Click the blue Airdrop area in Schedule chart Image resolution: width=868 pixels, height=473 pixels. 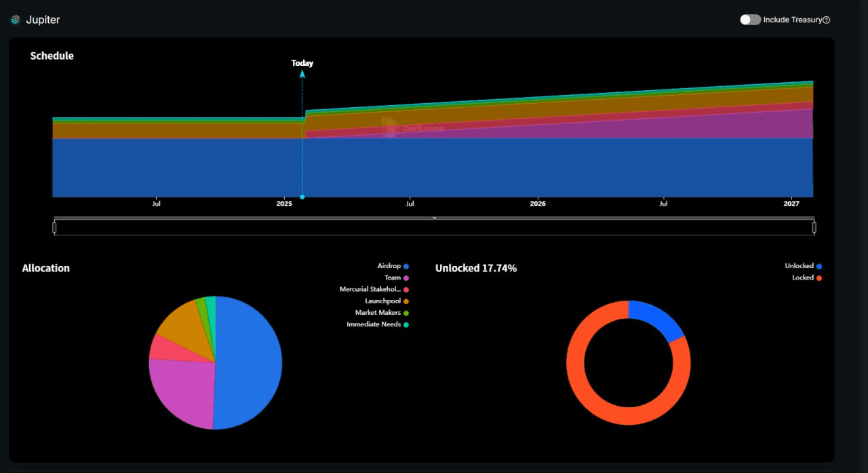pos(433,168)
